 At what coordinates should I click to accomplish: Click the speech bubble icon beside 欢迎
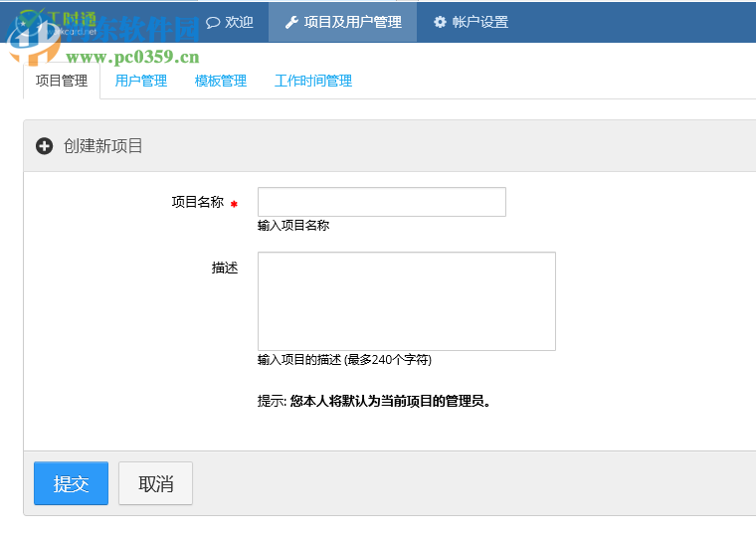(213, 22)
